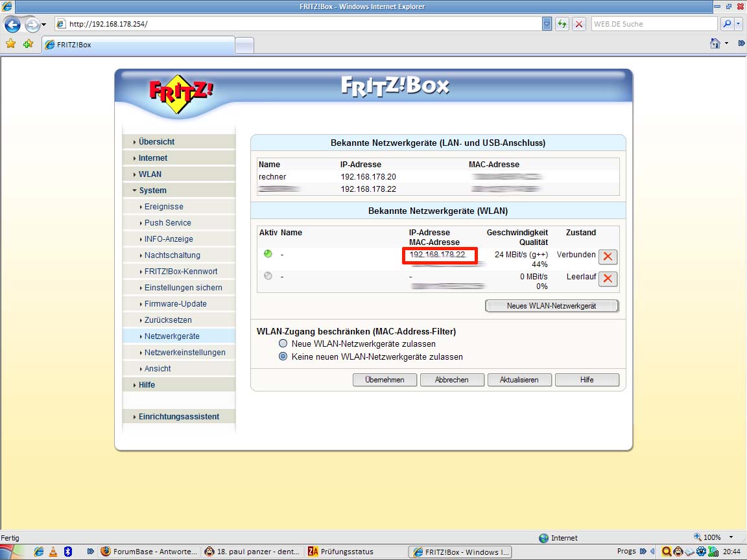Click the magnifier search icon

tap(726, 24)
